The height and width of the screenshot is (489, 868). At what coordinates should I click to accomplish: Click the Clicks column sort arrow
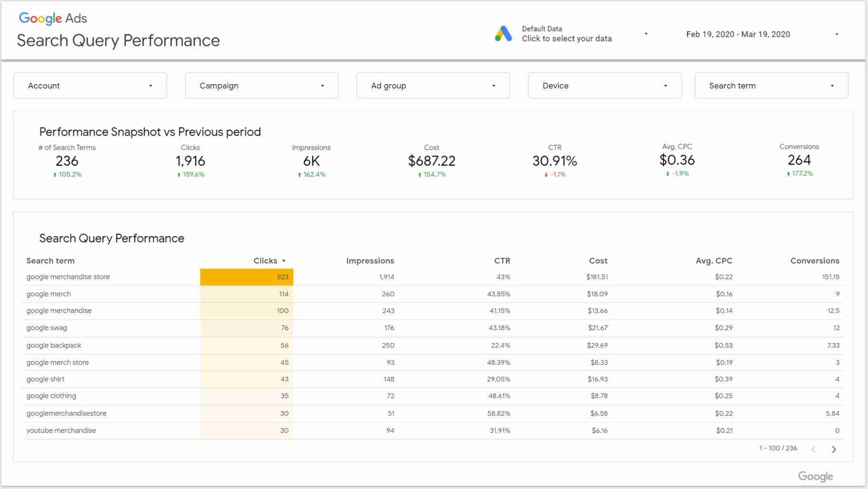click(x=284, y=261)
